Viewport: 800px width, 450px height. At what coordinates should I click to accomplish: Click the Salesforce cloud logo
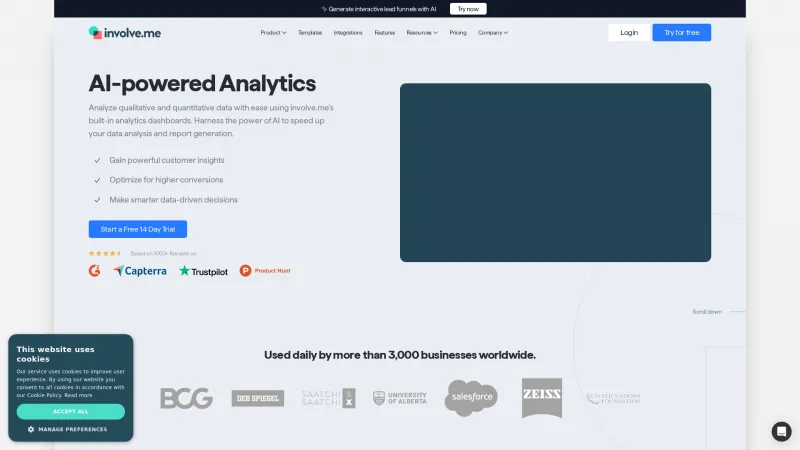pyautogui.click(x=471, y=397)
